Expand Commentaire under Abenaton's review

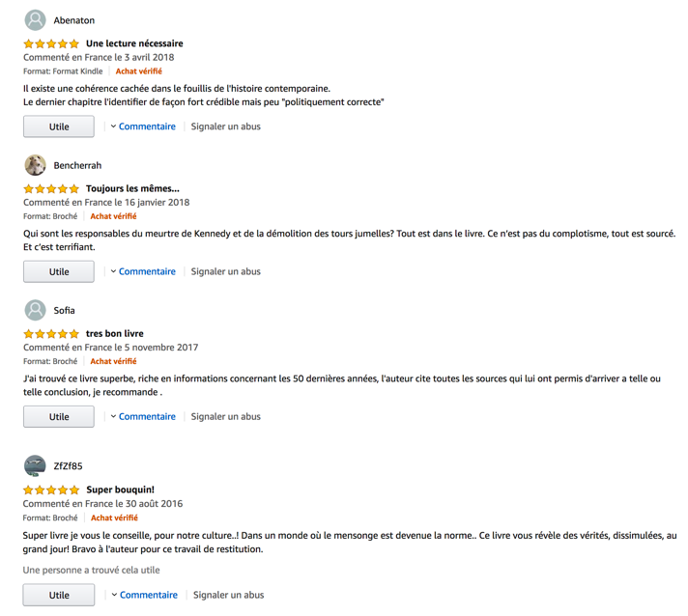click(x=143, y=126)
